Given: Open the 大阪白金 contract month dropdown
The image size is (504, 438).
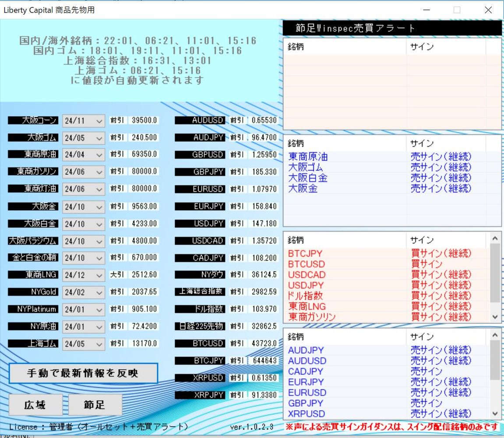Looking at the screenshot, I should pyautogui.click(x=84, y=224).
